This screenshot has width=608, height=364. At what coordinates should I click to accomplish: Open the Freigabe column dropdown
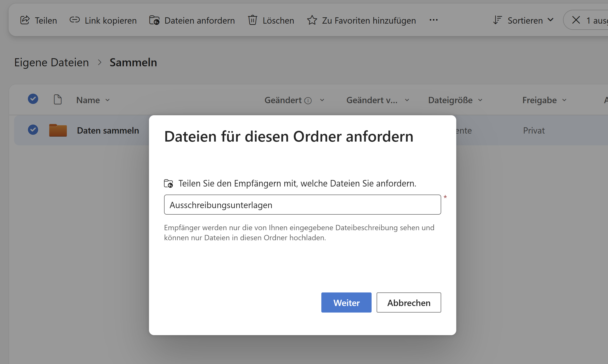click(x=564, y=100)
